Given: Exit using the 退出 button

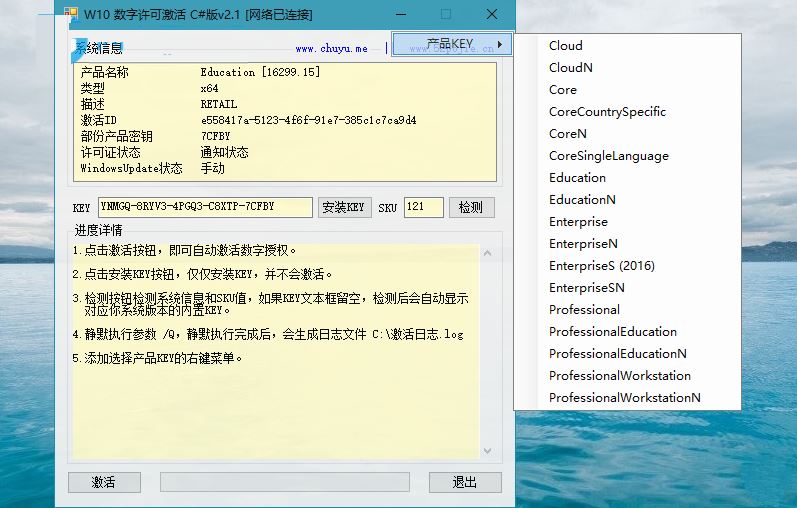Looking at the screenshot, I should click(x=465, y=482).
